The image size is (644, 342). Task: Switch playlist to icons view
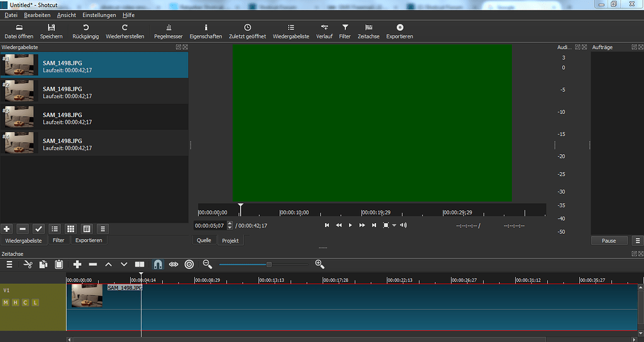coord(87,229)
